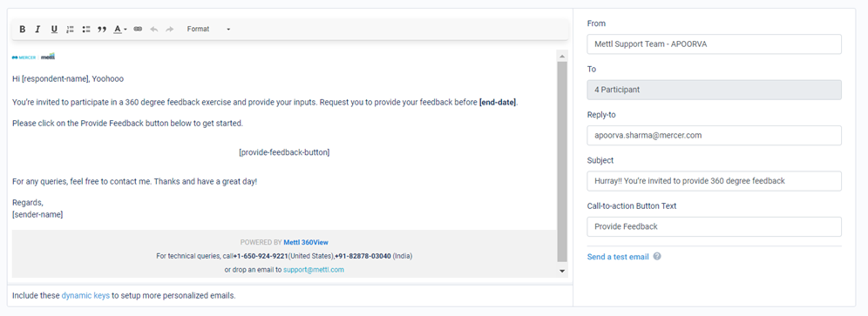Undo the last edit
This screenshot has width=868, height=316.
(x=154, y=30)
